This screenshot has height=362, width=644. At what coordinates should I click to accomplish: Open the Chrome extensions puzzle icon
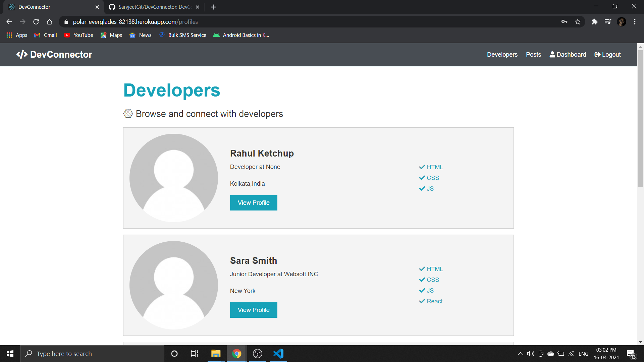[x=594, y=22]
